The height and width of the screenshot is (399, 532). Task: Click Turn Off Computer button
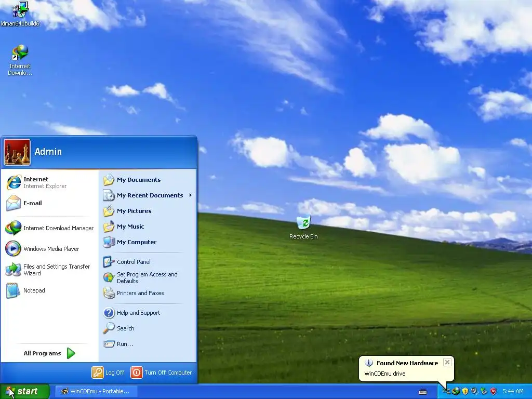pyautogui.click(x=161, y=373)
